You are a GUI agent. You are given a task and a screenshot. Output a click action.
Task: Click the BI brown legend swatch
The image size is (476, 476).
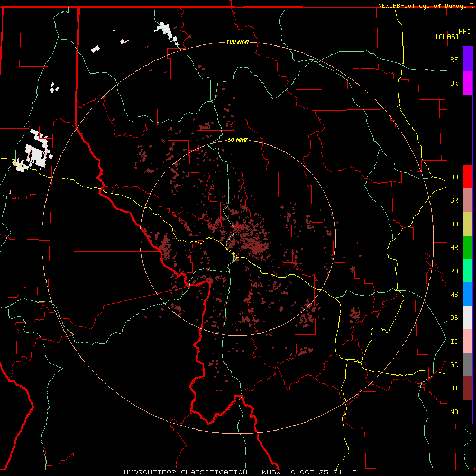pos(467,388)
